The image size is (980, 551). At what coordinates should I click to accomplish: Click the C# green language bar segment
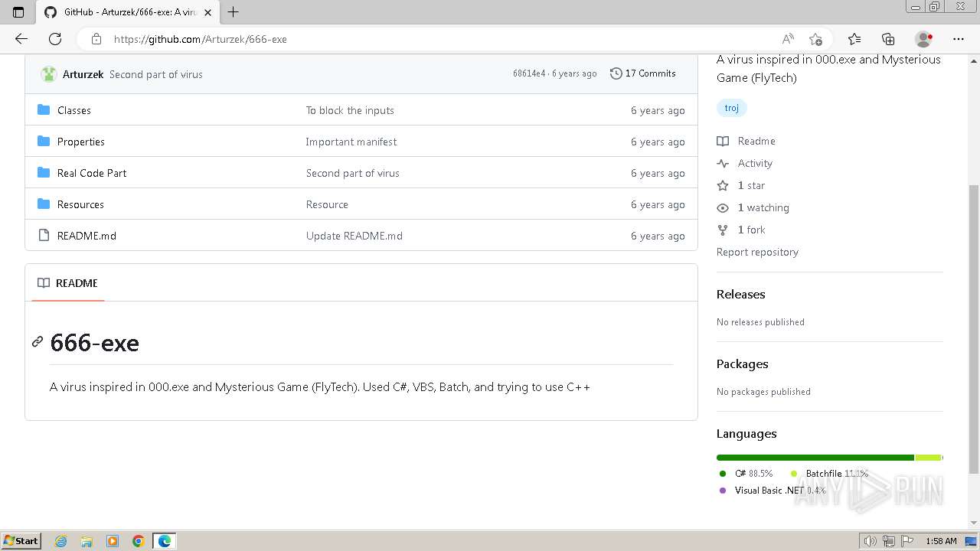coord(815,458)
